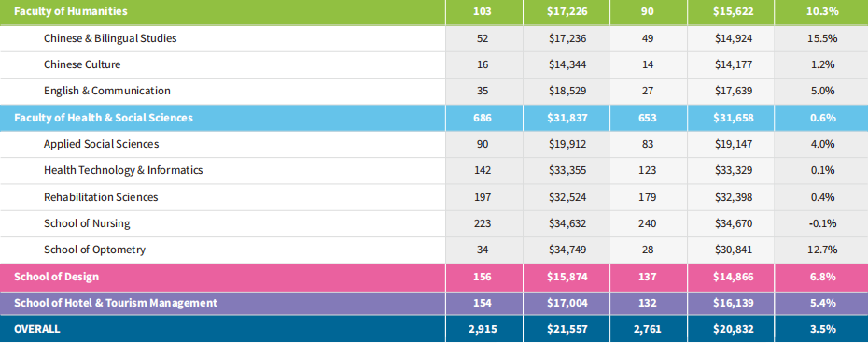This screenshot has height=343, width=868.
Task: Click the -0.1% School of Nursing cell
Action: point(821,223)
